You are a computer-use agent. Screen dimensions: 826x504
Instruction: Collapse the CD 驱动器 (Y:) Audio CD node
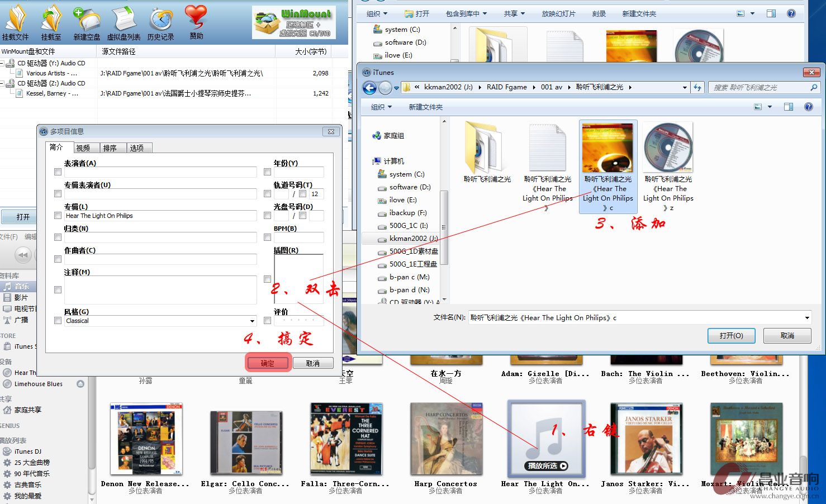coord(3,64)
